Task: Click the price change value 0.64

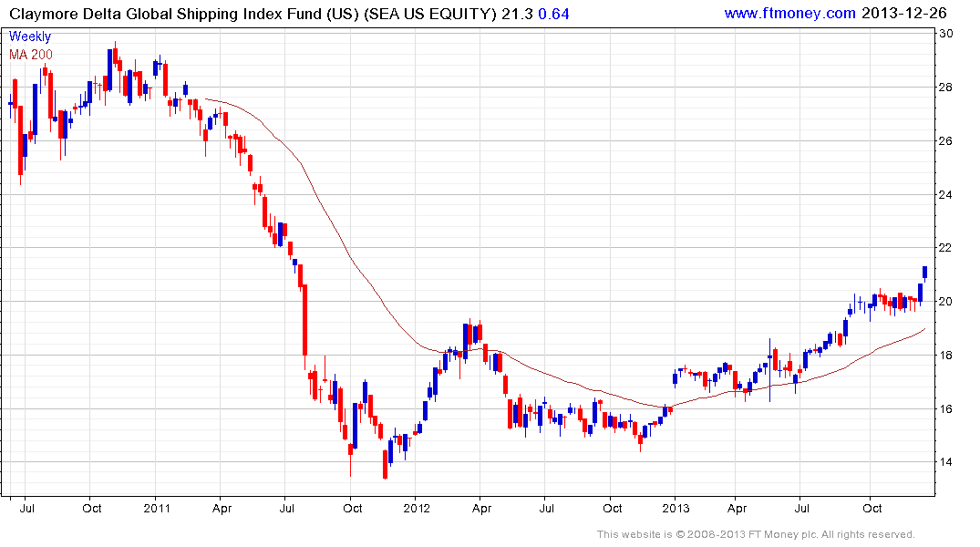Action: pos(553,14)
